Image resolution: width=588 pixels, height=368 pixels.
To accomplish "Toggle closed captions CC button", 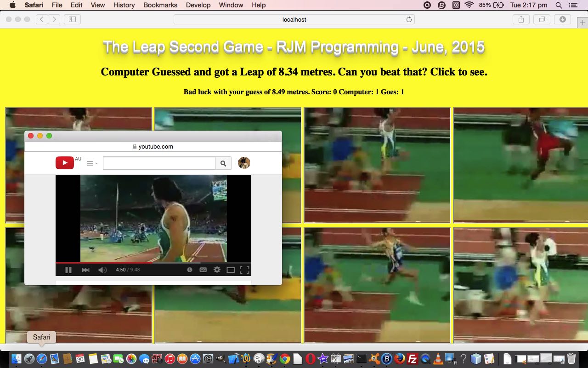I will pos(203,270).
